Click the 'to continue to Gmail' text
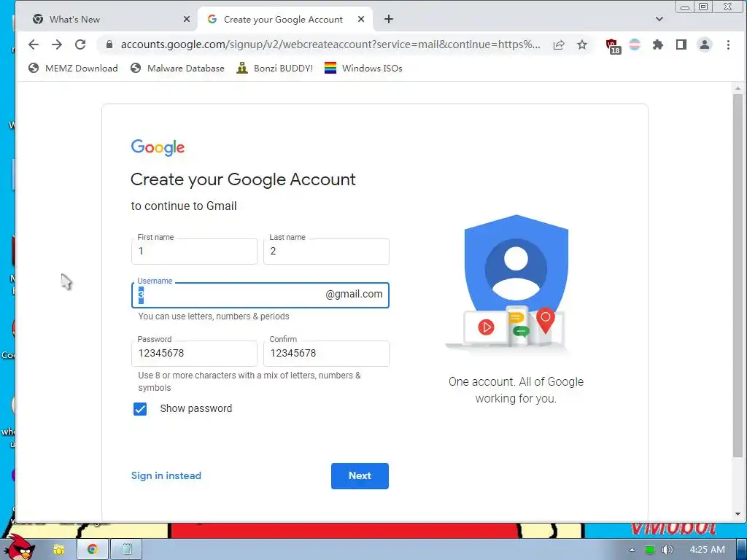 click(184, 206)
